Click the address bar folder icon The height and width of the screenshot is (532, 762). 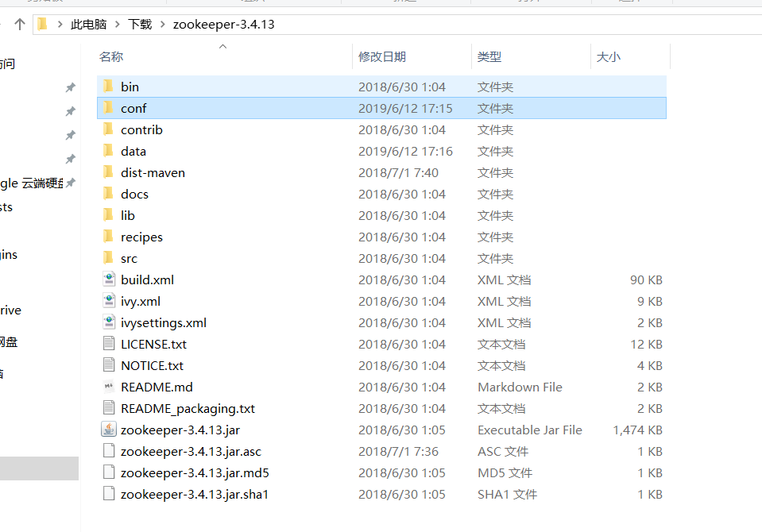[x=42, y=24]
